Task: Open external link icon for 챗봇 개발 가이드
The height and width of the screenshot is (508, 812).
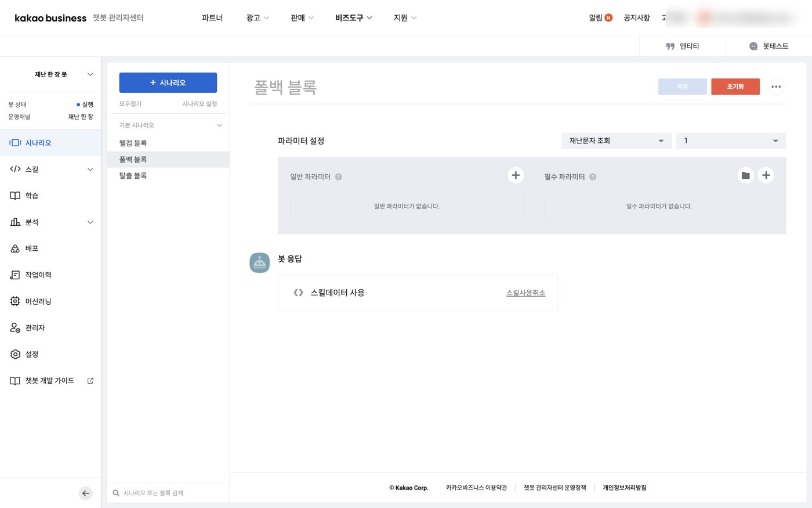Action: tap(90, 381)
